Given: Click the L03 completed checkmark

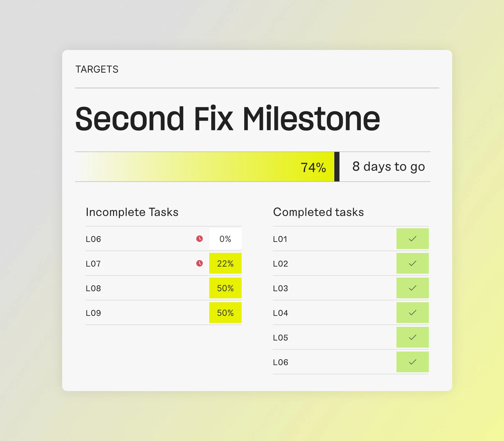Looking at the screenshot, I should click(x=412, y=288).
